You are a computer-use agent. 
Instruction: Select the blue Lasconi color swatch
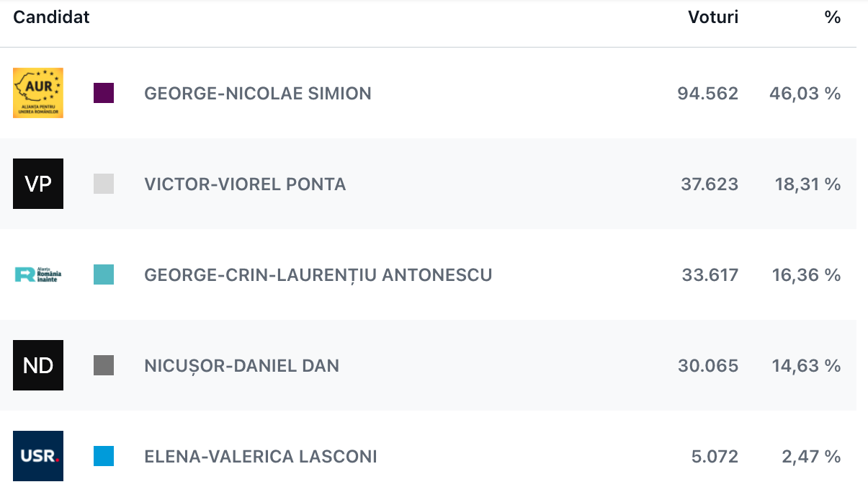coord(104,456)
